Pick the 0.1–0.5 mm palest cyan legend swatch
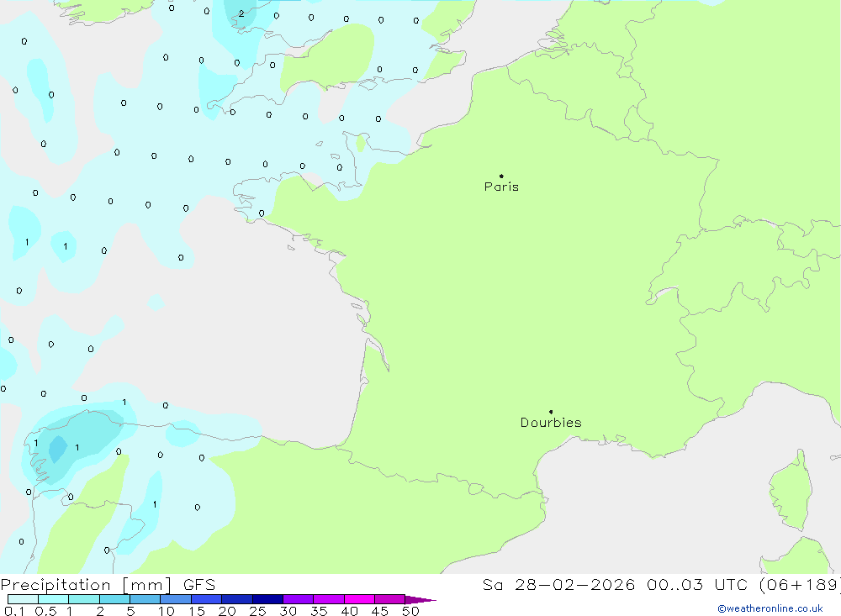The image size is (841, 616). pos(23,599)
